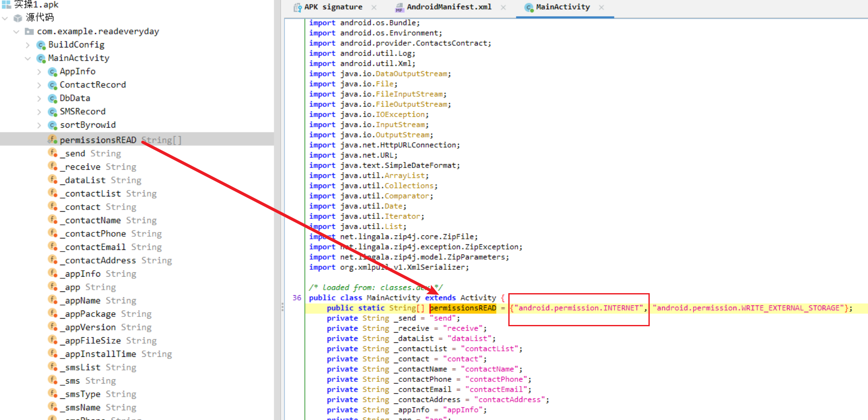Click the permissionsREAD field icon
Viewport: 868px width, 420px height.
53,140
